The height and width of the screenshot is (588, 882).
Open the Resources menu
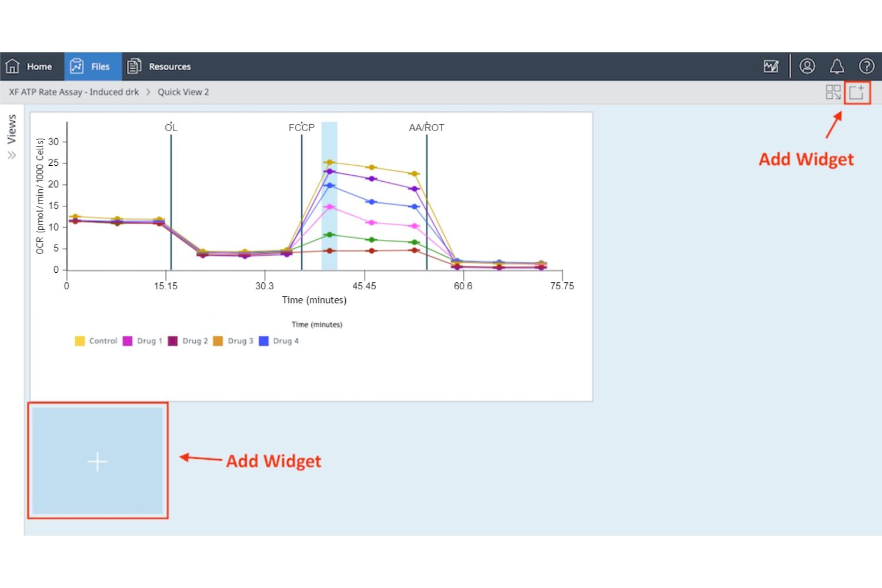(159, 66)
